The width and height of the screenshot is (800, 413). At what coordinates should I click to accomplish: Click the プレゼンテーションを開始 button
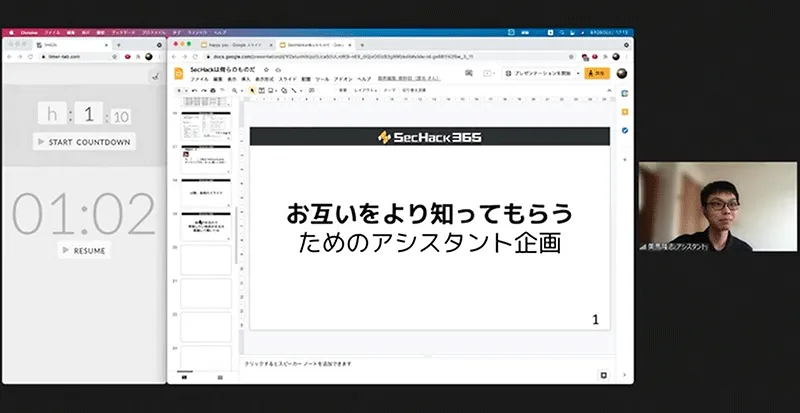[x=538, y=74]
